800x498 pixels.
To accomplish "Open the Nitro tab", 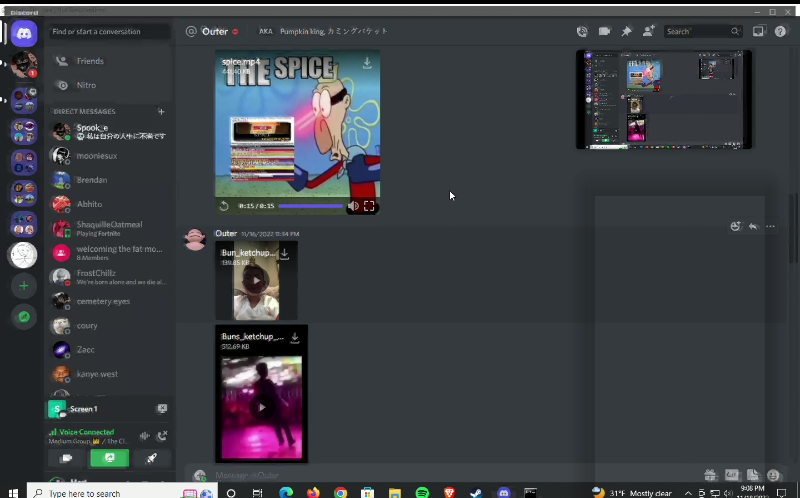I will (x=86, y=85).
